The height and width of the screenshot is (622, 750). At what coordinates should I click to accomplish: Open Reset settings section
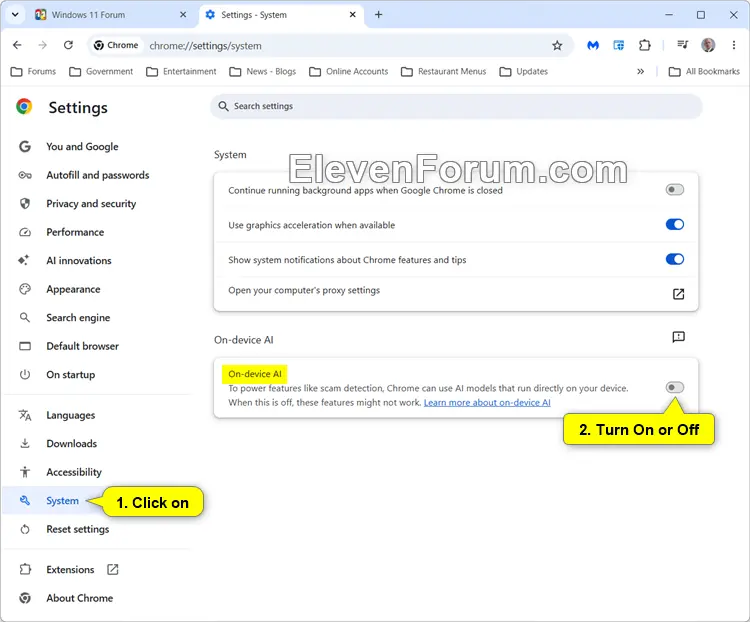click(x=77, y=529)
